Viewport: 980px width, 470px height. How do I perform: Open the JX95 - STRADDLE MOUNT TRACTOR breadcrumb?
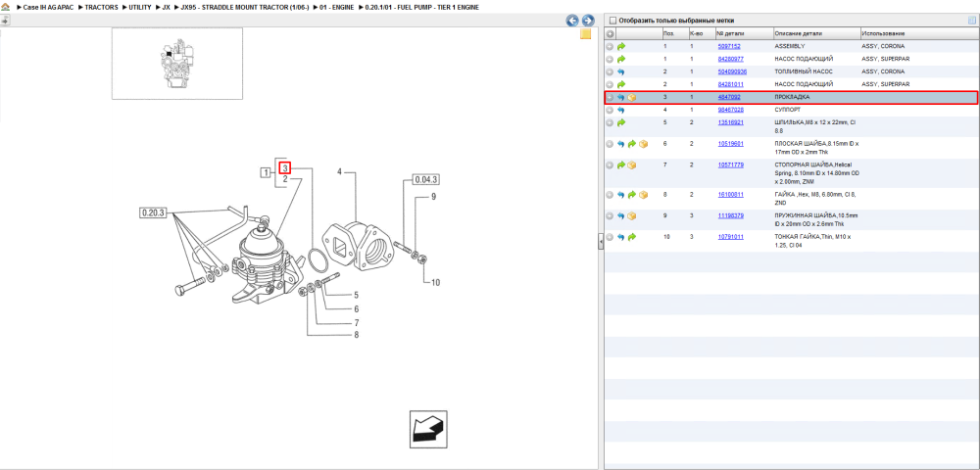coord(245,7)
